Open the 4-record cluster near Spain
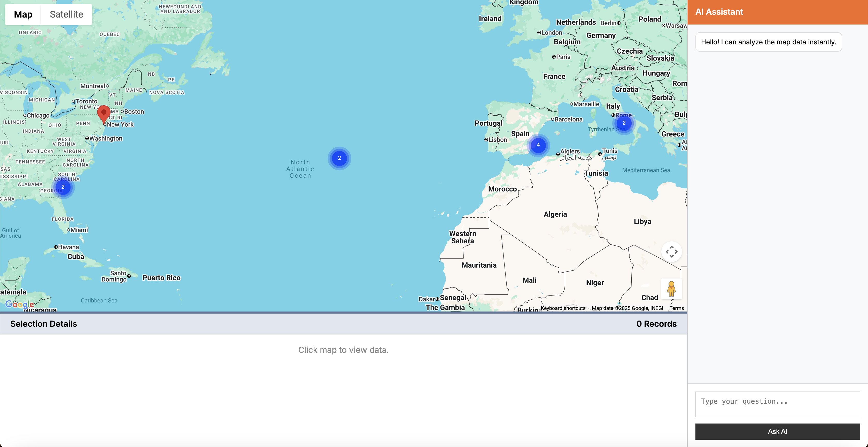The width and height of the screenshot is (868, 447). pyautogui.click(x=538, y=145)
